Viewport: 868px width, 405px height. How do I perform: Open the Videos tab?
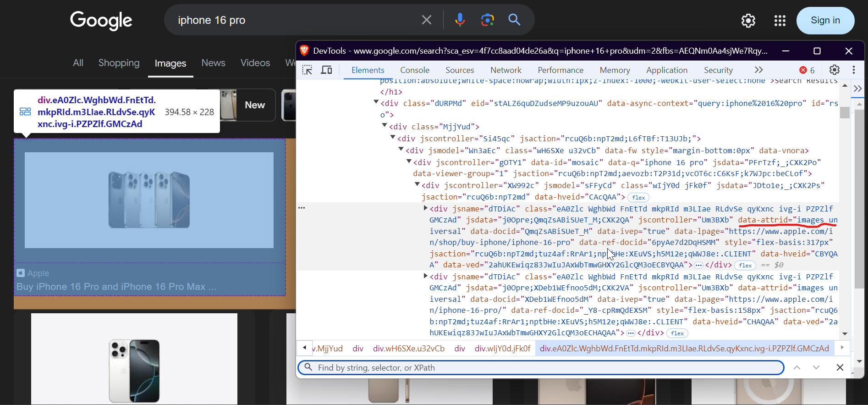(x=255, y=63)
